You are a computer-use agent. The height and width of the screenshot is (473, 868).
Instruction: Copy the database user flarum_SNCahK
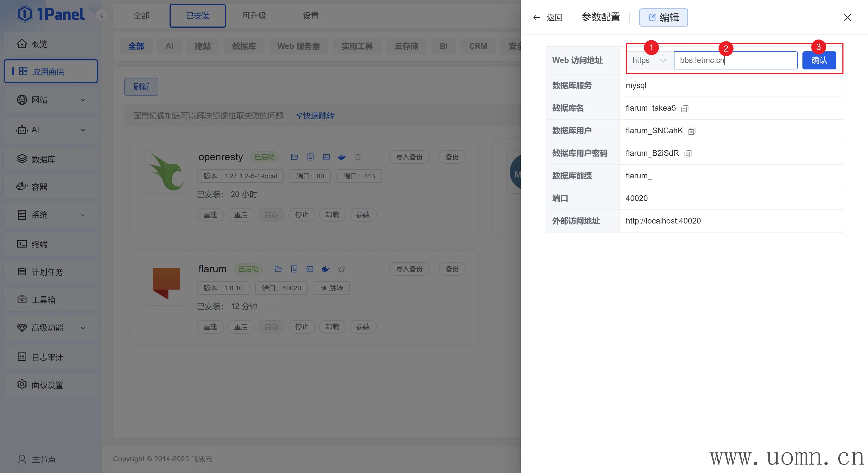pyautogui.click(x=692, y=131)
